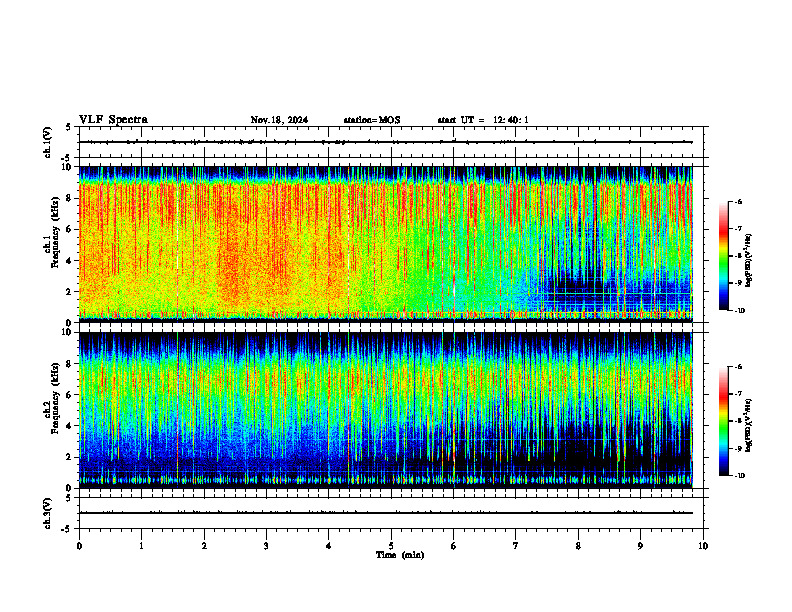Click the "-6" label on ch.1 color bar
The width and height of the screenshot is (792, 612).
tap(738, 202)
